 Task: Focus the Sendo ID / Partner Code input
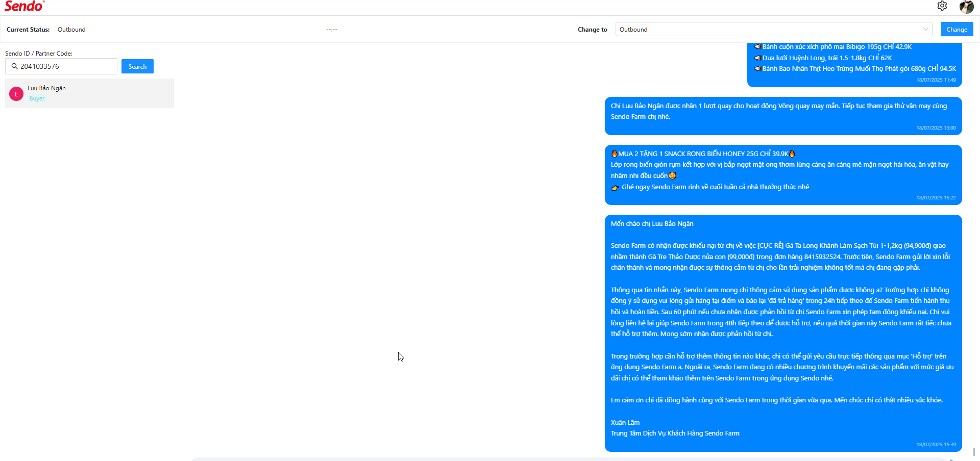[61, 66]
